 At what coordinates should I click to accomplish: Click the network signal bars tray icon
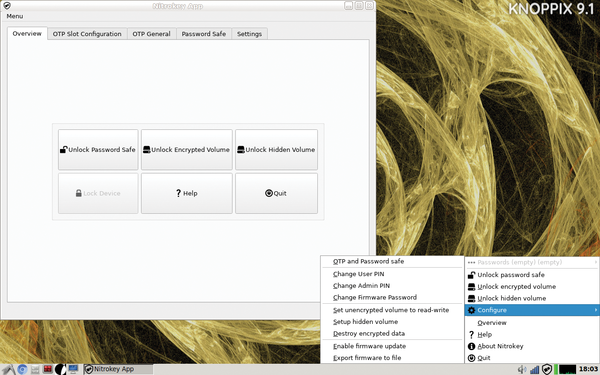[x=535, y=369]
